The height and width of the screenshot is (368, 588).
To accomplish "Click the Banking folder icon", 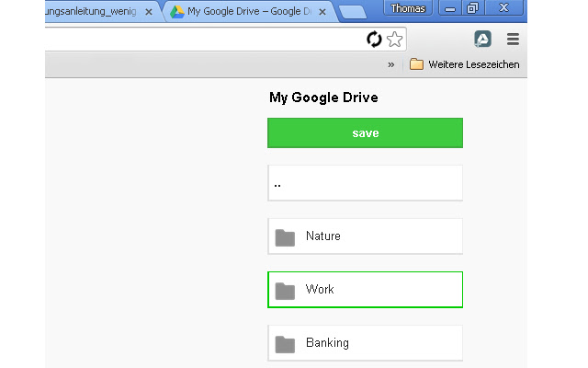I will [x=285, y=344].
